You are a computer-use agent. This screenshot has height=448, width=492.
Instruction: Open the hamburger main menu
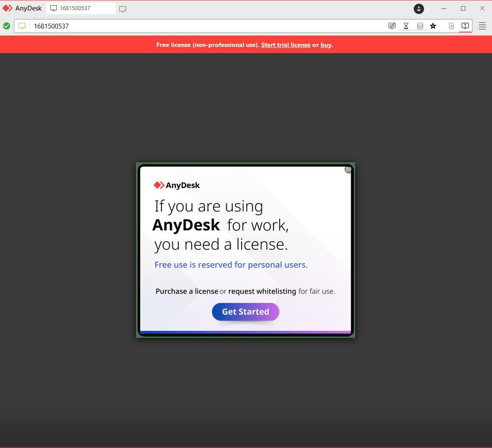point(482,26)
